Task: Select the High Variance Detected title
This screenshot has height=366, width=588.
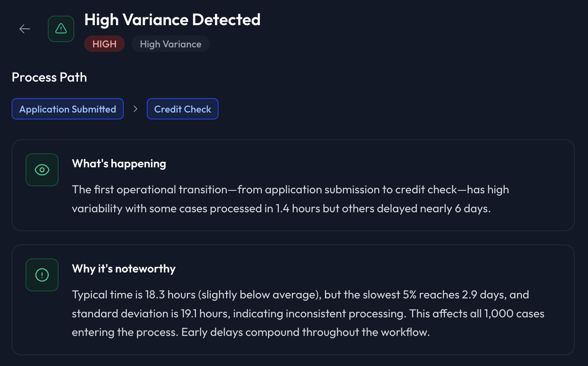Action: click(173, 19)
